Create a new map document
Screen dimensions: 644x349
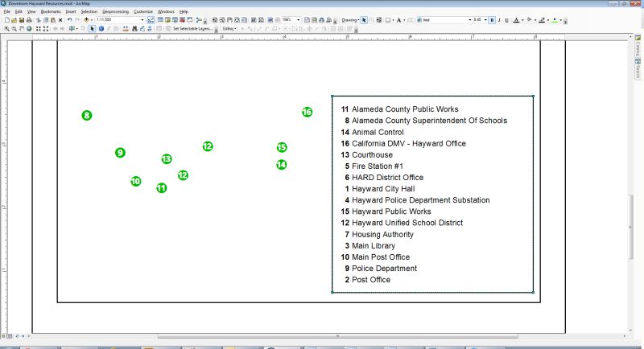(7, 19)
